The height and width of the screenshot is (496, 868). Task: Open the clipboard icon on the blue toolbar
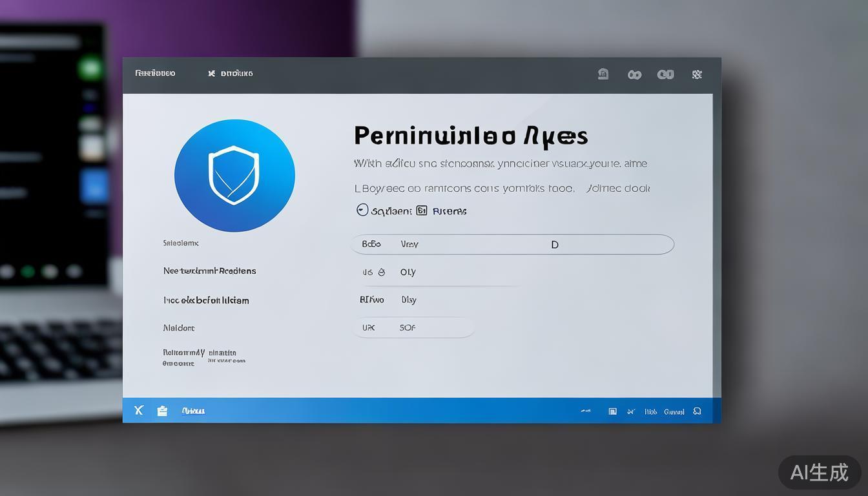coord(162,410)
